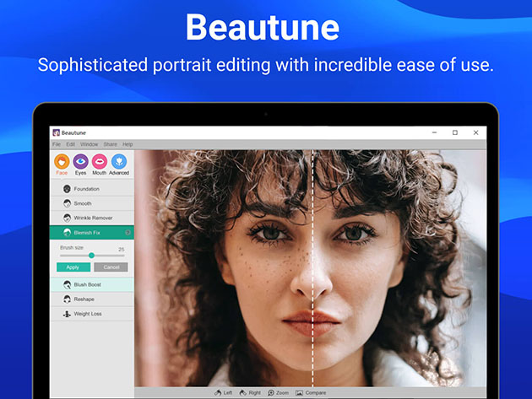Screen dimensions: 532x399
Task: Click the portrait photo on the canvas
Action: tap(311, 268)
